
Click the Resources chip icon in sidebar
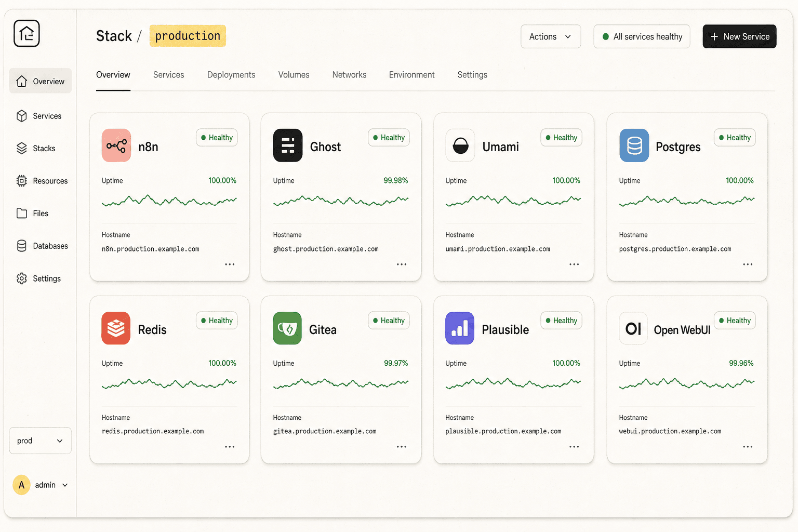[x=22, y=181]
